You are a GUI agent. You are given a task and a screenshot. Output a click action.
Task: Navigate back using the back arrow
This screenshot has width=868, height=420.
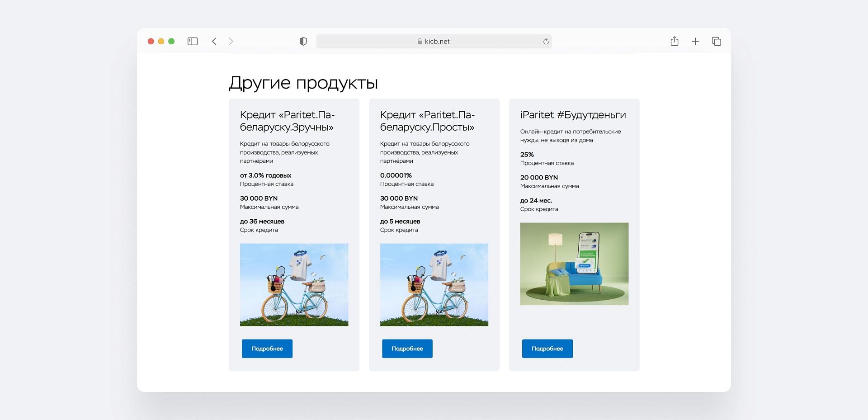pos(214,41)
